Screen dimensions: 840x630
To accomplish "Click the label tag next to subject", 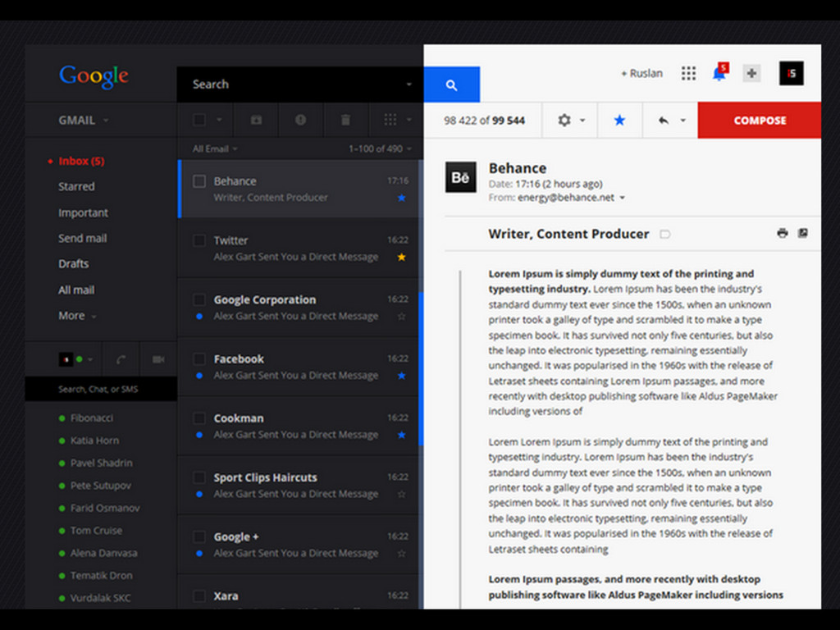I will pos(664,234).
